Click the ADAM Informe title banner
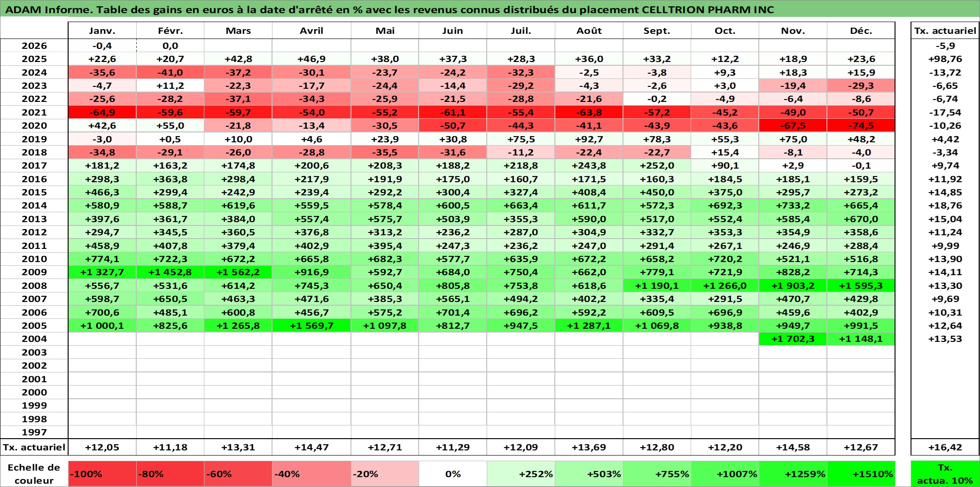The image size is (980, 487). click(490, 9)
